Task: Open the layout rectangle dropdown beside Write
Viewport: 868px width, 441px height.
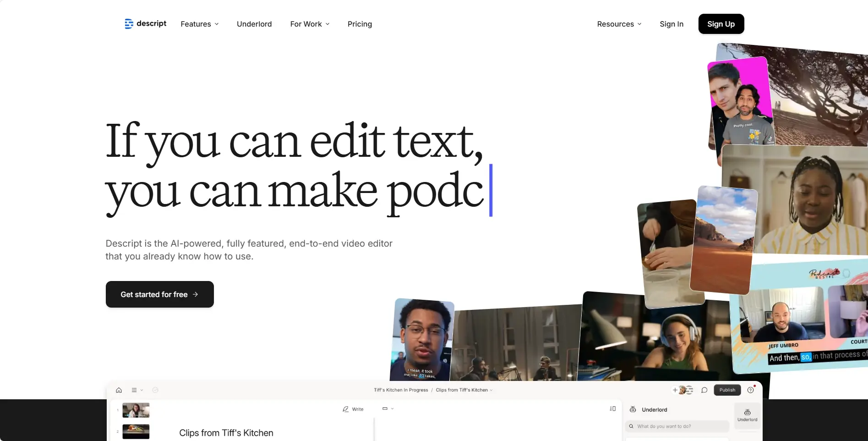Action: pos(388,408)
